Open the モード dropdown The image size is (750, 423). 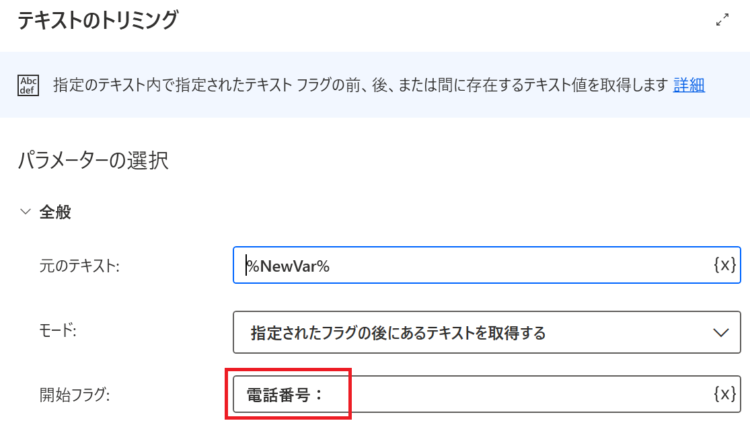pos(486,332)
